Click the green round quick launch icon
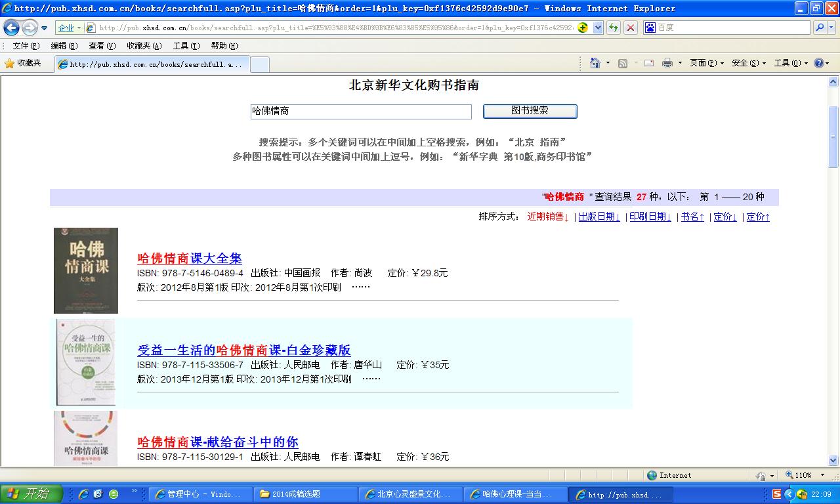 pyautogui.click(x=114, y=494)
